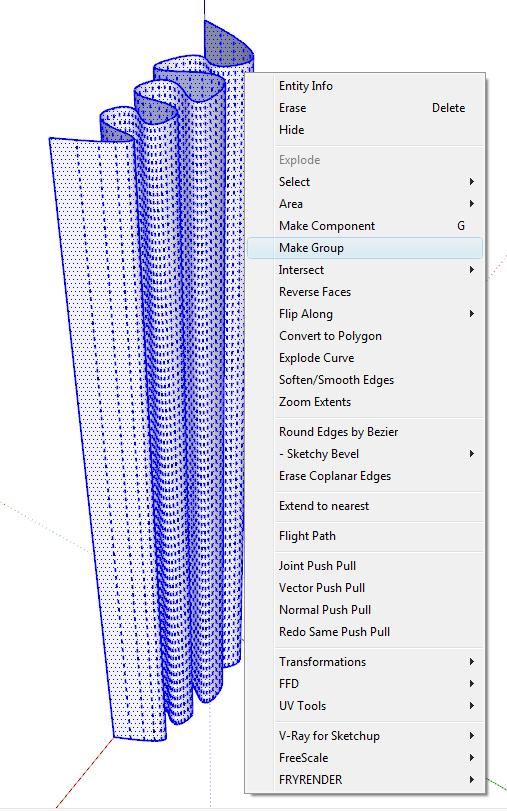The image size is (507, 811).
Task: Select Reverse Faces
Action: point(365,292)
